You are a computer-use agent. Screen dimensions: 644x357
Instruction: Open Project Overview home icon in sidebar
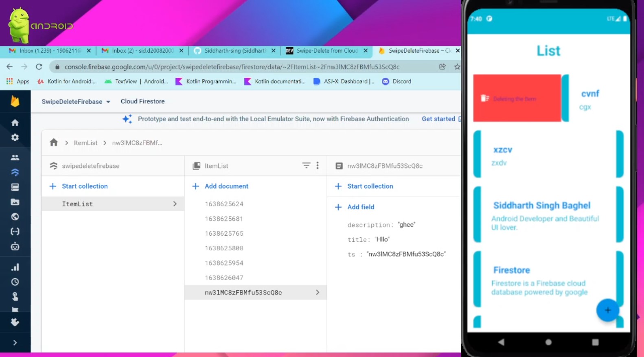coord(15,123)
